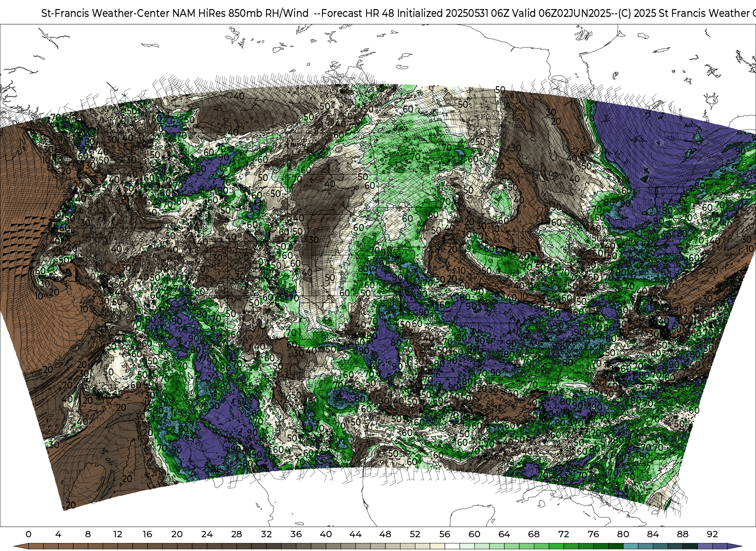Click the 92 value on the legend scale

tap(712, 534)
